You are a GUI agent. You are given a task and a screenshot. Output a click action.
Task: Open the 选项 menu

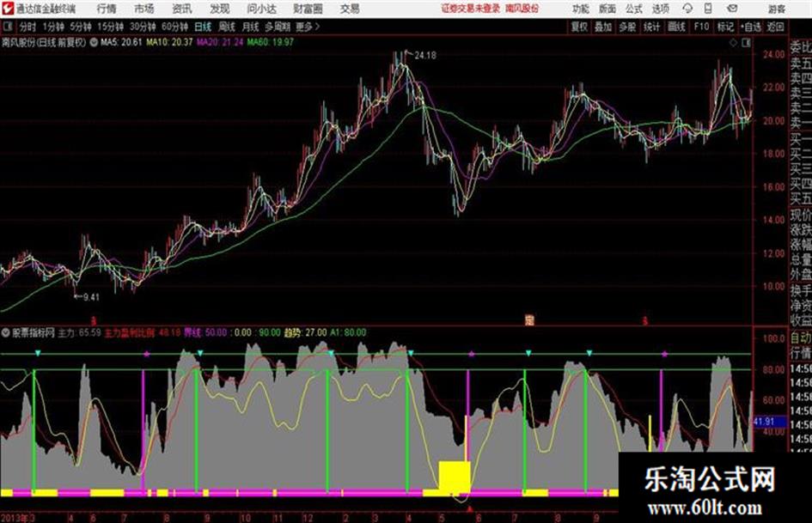tap(660, 9)
